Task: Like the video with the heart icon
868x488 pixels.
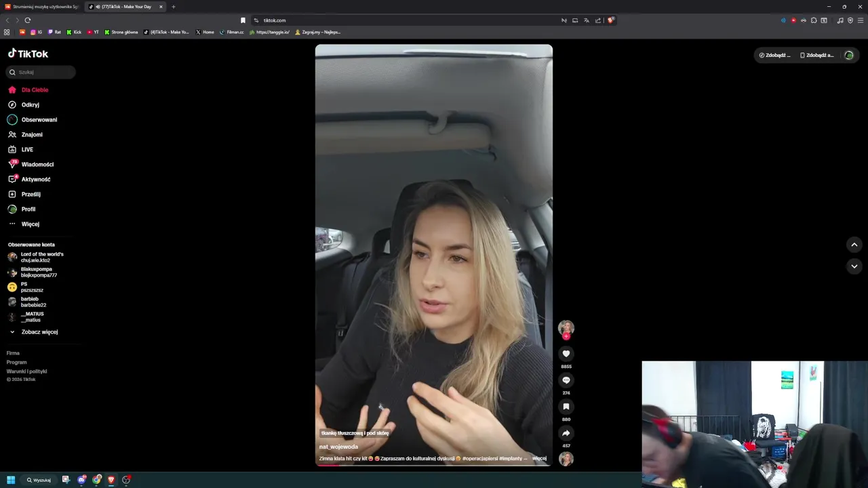Action: [566, 354]
